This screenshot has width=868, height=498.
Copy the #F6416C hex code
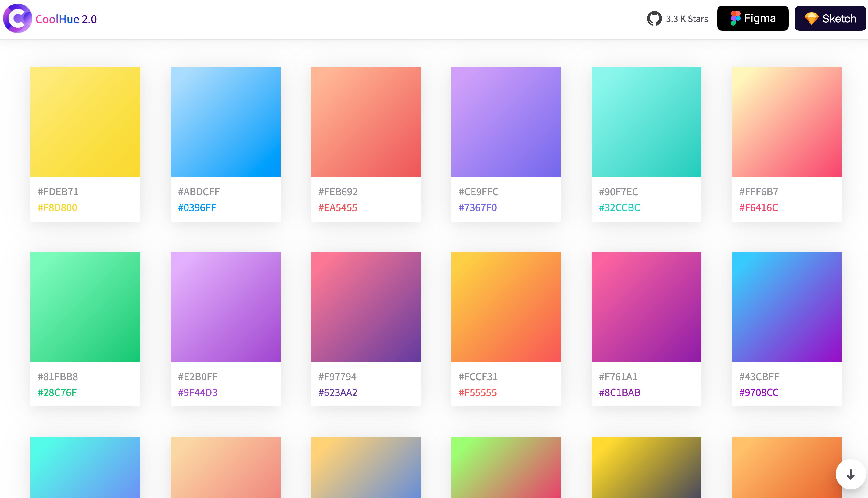click(x=759, y=208)
